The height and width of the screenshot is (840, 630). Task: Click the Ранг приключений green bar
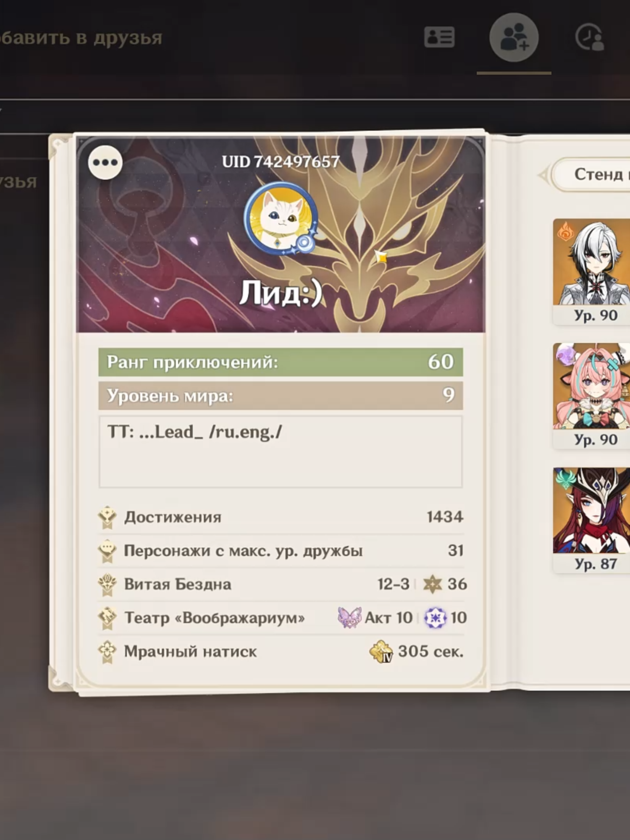pos(281,362)
